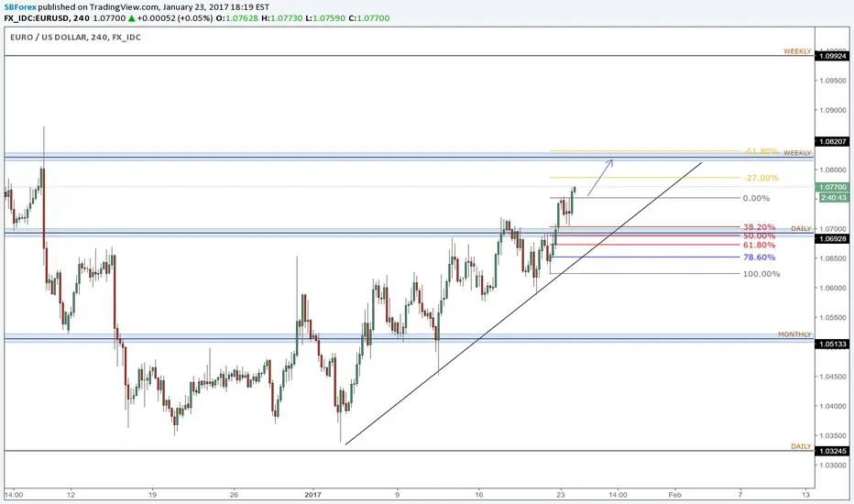Image resolution: width=854 pixels, height=504 pixels.
Task: Click the 0.00% Fibonacci level label
Action: tap(757, 198)
